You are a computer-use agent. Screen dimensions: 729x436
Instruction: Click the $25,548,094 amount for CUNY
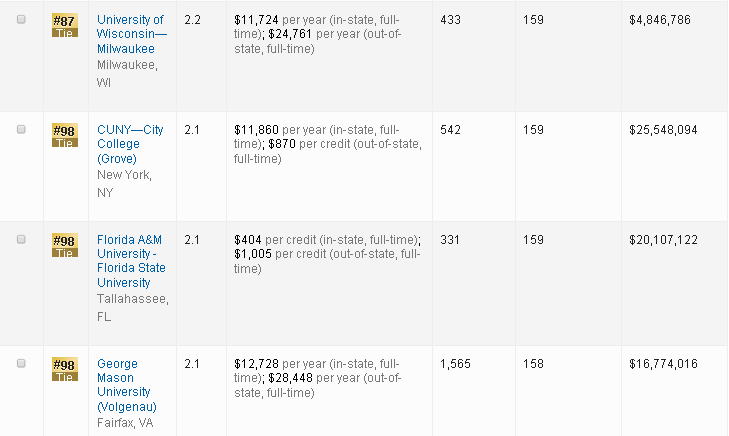663,130
